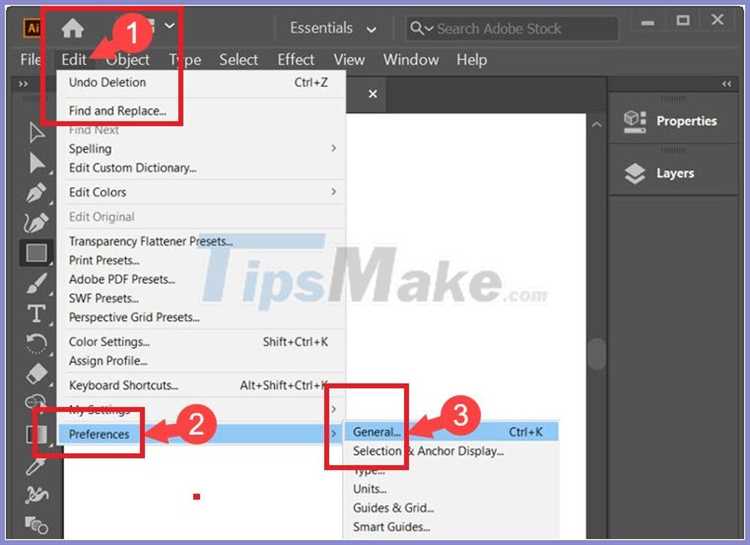The height and width of the screenshot is (545, 750).
Task: Click the Layers panel icon
Action: [x=635, y=173]
